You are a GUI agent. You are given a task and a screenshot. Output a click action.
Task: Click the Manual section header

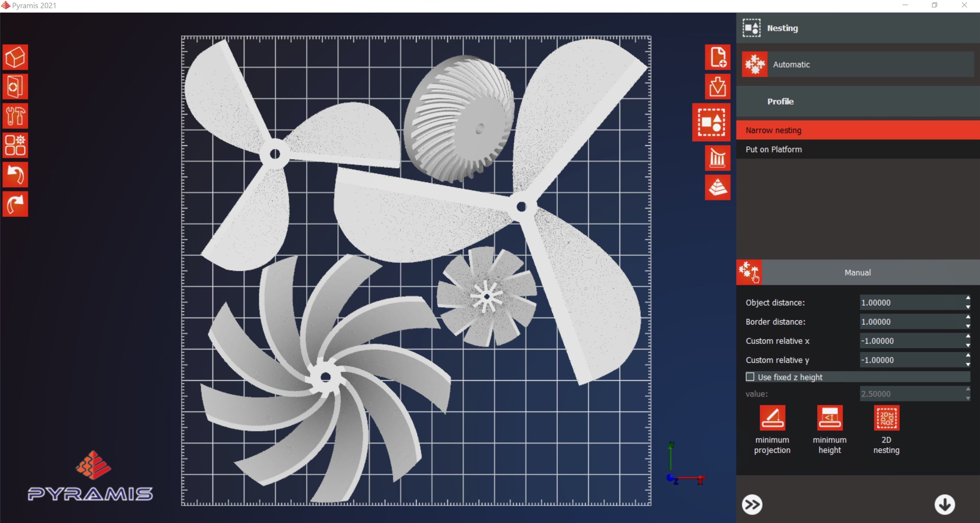point(858,272)
